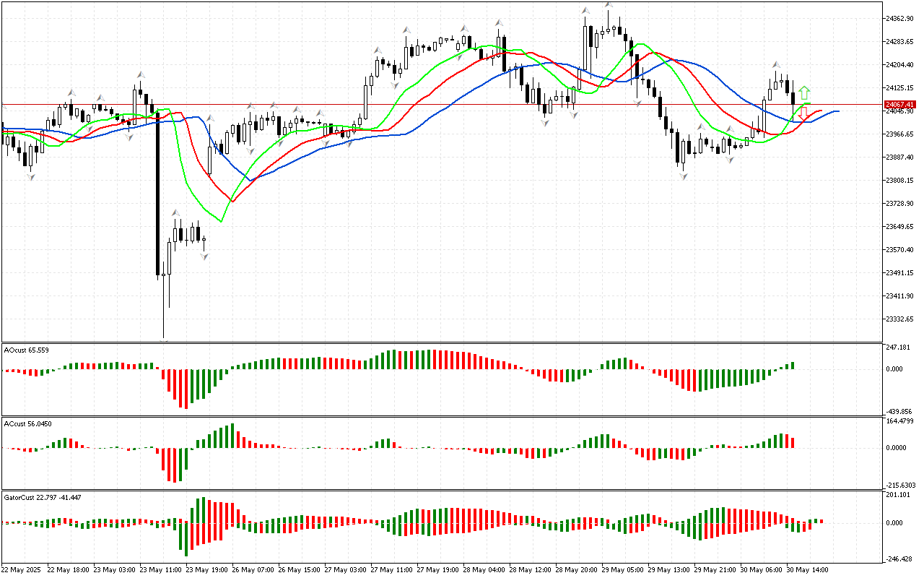
Task: Click the red horizontal price level line
Action: 433,105
